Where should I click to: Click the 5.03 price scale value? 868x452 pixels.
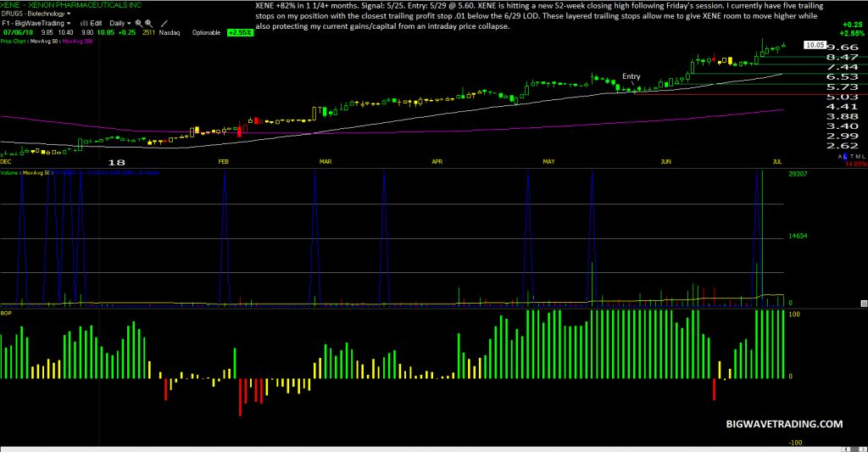click(842, 97)
